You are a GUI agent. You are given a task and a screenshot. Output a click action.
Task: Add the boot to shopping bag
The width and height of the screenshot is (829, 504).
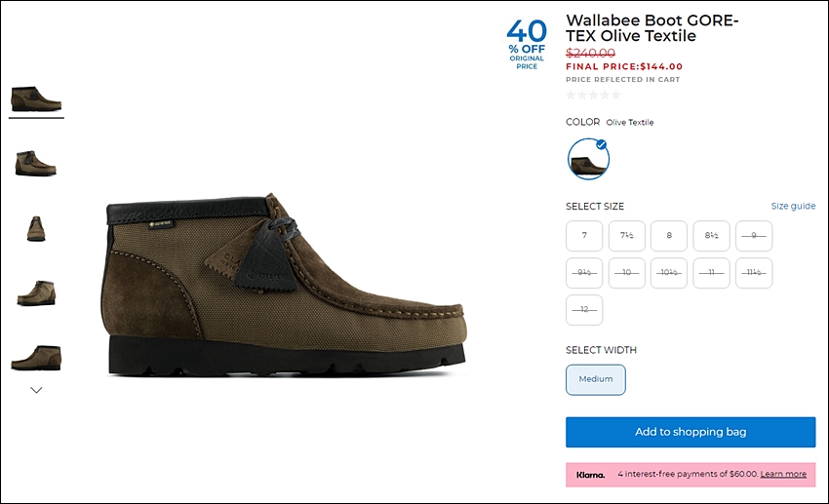point(691,432)
